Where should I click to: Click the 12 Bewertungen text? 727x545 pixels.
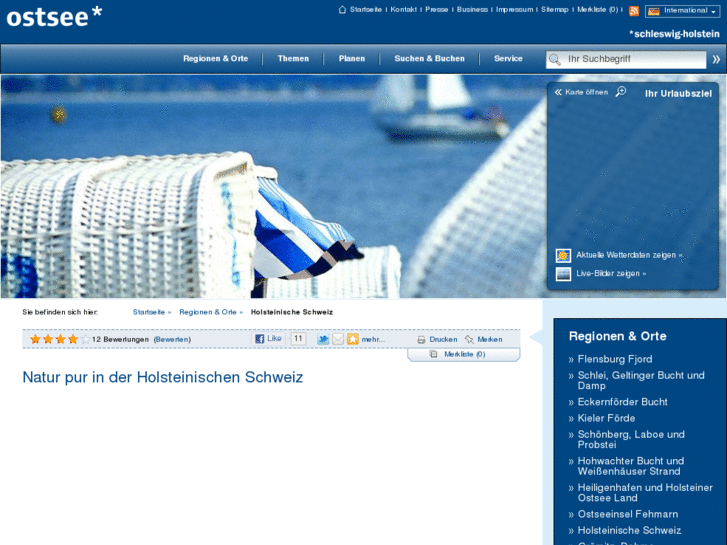point(120,340)
